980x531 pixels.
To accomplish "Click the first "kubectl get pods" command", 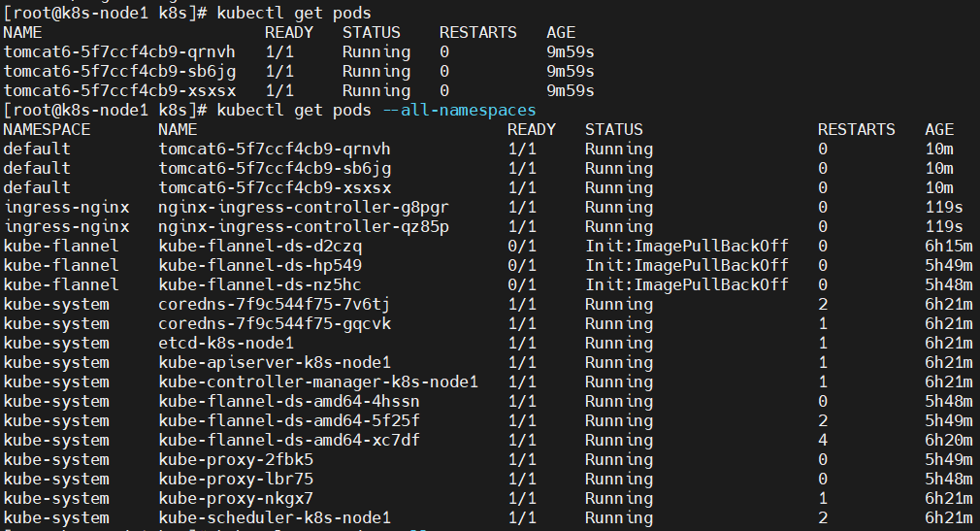I will coord(294,14).
